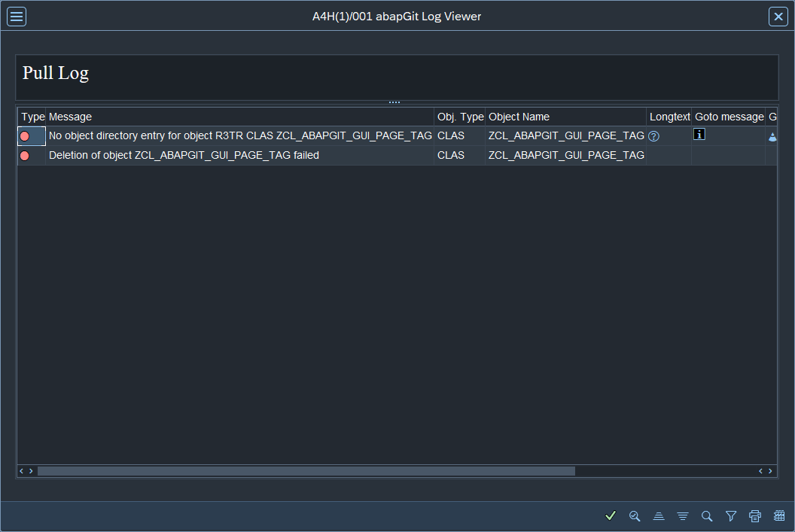Image resolution: width=795 pixels, height=532 pixels.
Task: Click the green checkmark continue button
Action: [x=611, y=515]
